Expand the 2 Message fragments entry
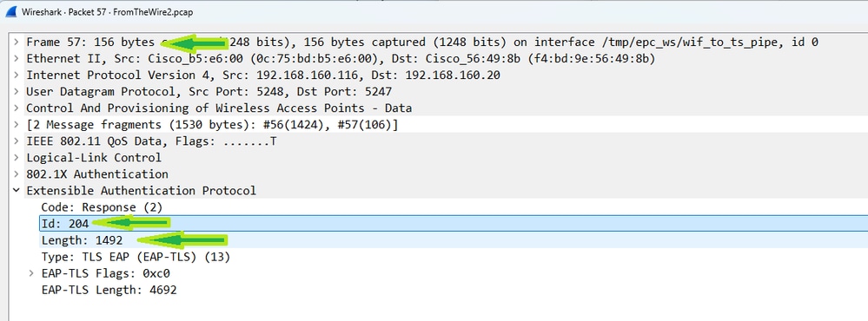The width and height of the screenshot is (868, 321). (17, 125)
